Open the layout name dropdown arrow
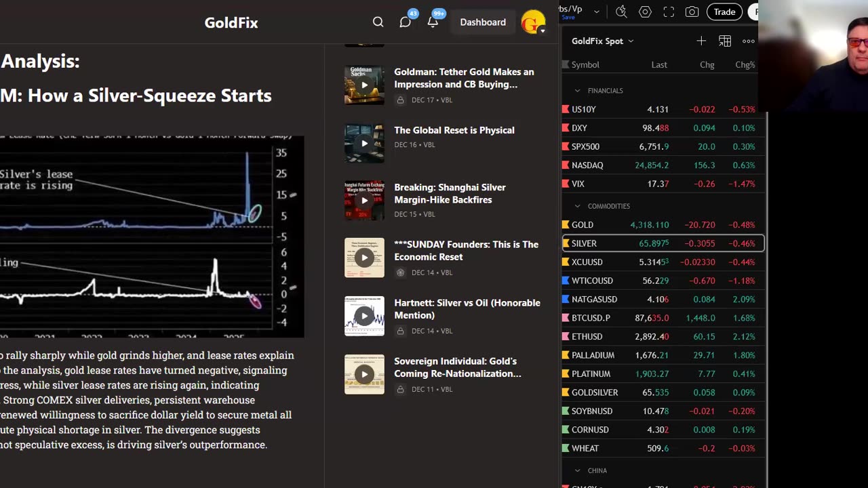Screen dimensions: 868x488 [x=596, y=12]
